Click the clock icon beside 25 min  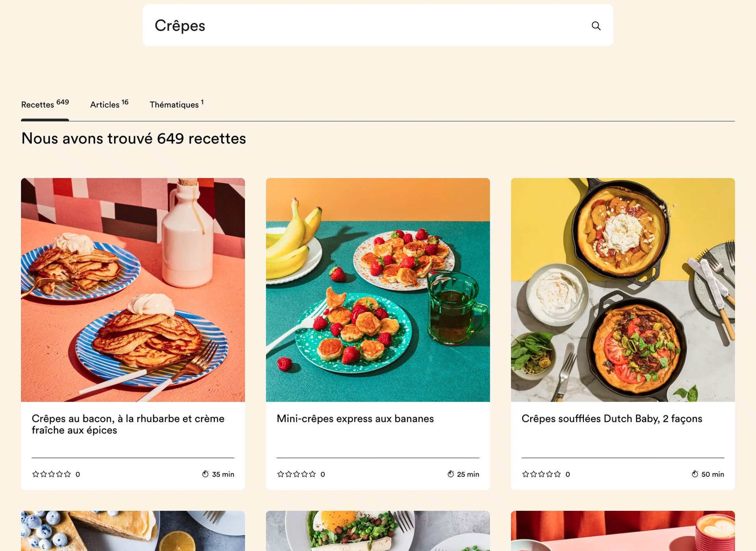450,474
